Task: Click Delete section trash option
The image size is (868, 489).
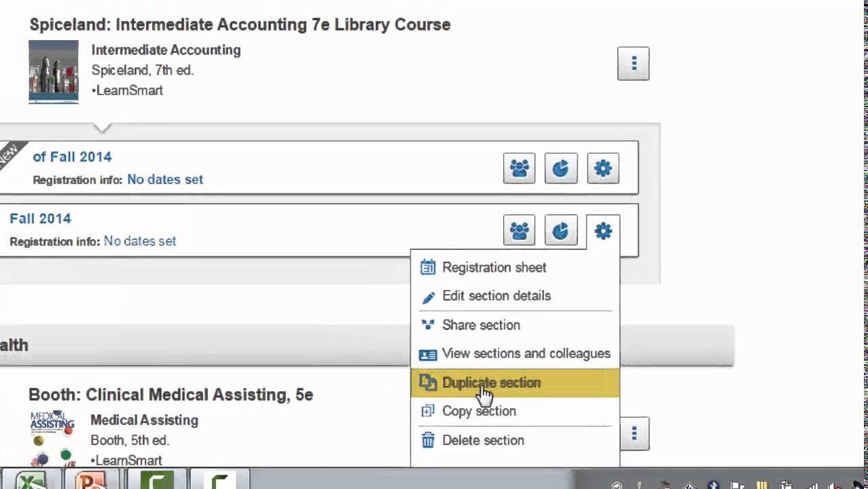Action: [x=483, y=441]
